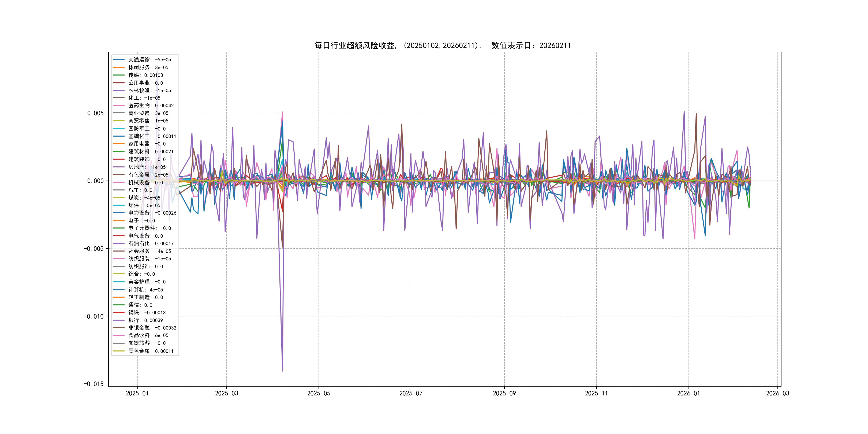
Task: Click the purple swatch next to 农林牧渔
Action: point(119,90)
